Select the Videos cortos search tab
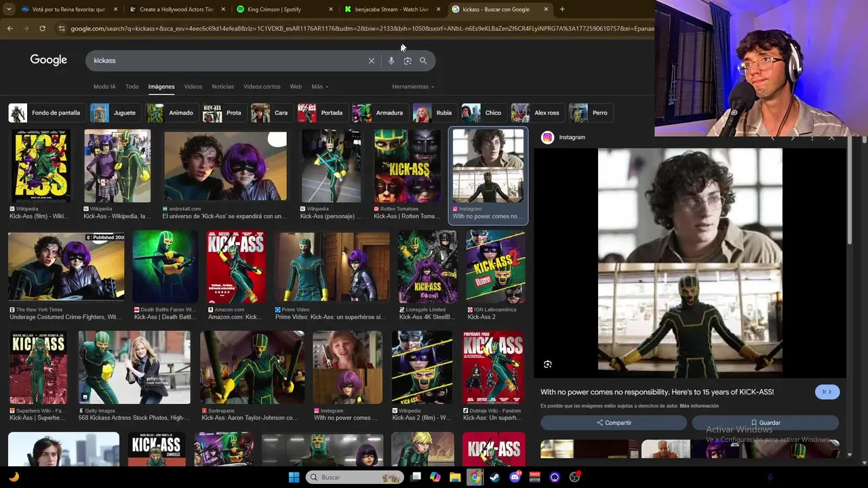This screenshot has height=488, width=868. click(262, 87)
